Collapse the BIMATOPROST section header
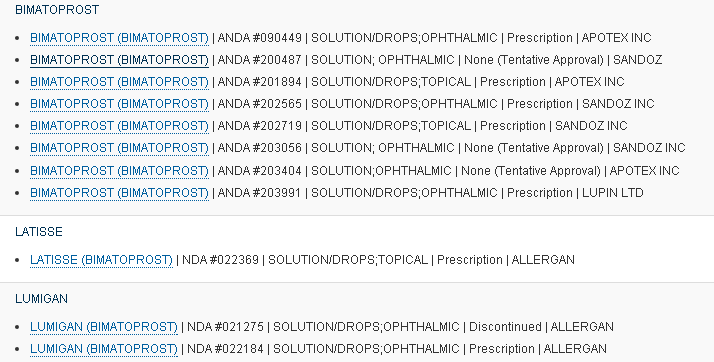Screen dimensions: 714x362 tap(57, 10)
